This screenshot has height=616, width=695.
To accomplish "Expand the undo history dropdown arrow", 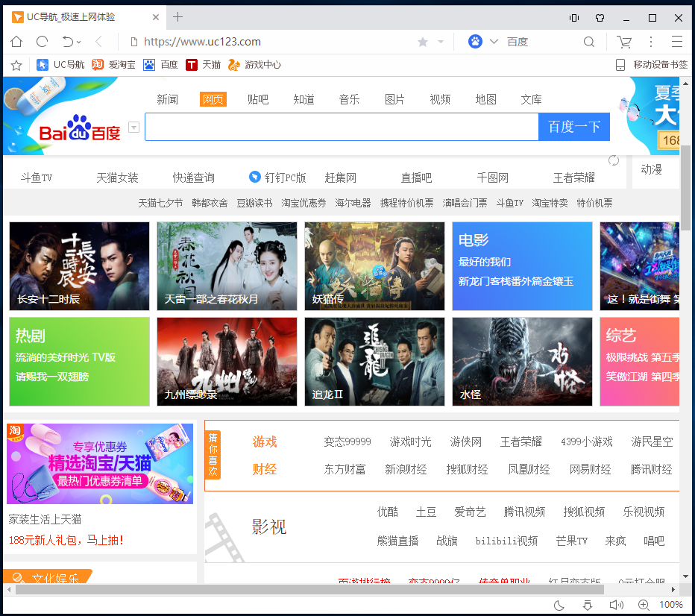I will point(79,42).
